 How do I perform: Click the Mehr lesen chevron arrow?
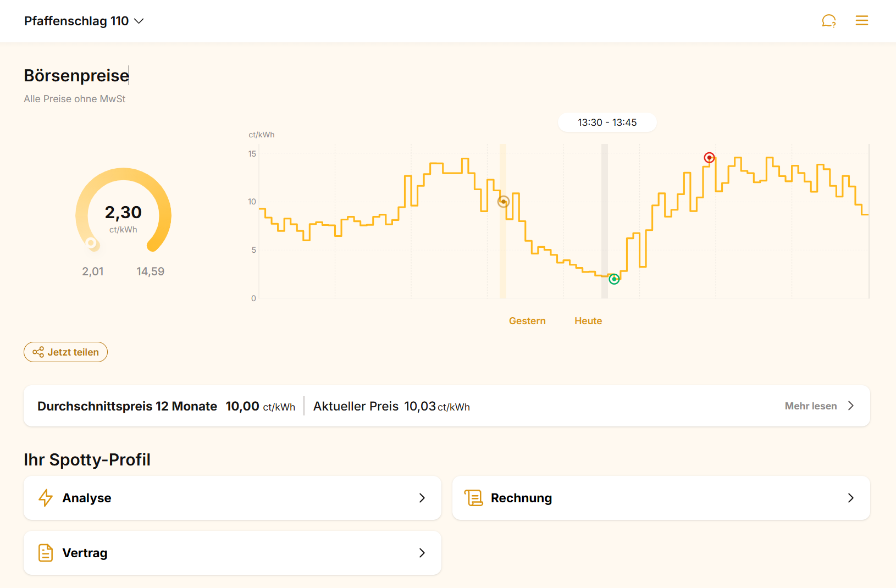click(x=851, y=406)
